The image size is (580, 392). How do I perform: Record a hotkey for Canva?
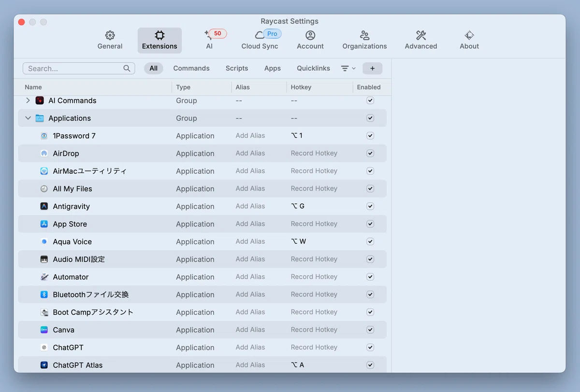coord(314,330)
